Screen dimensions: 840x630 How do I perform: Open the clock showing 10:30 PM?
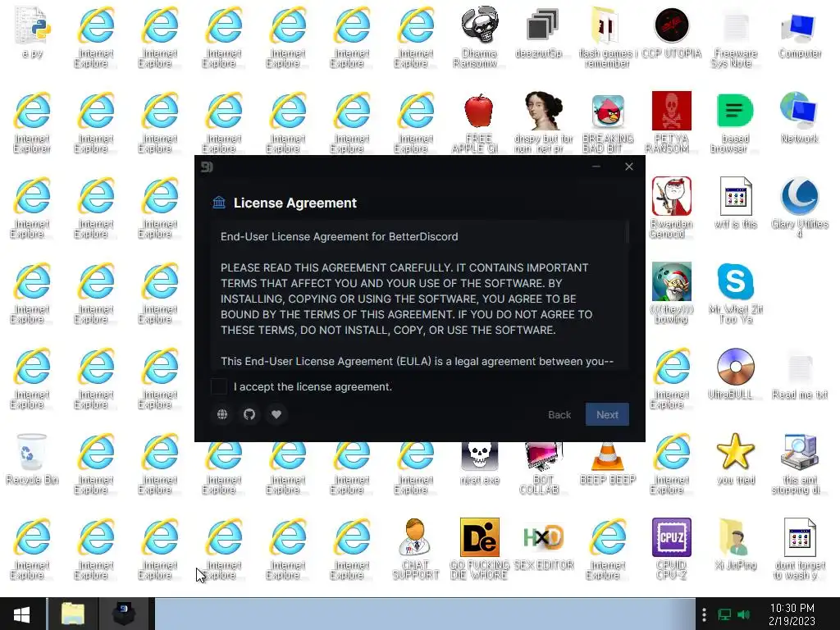point(792,614)
